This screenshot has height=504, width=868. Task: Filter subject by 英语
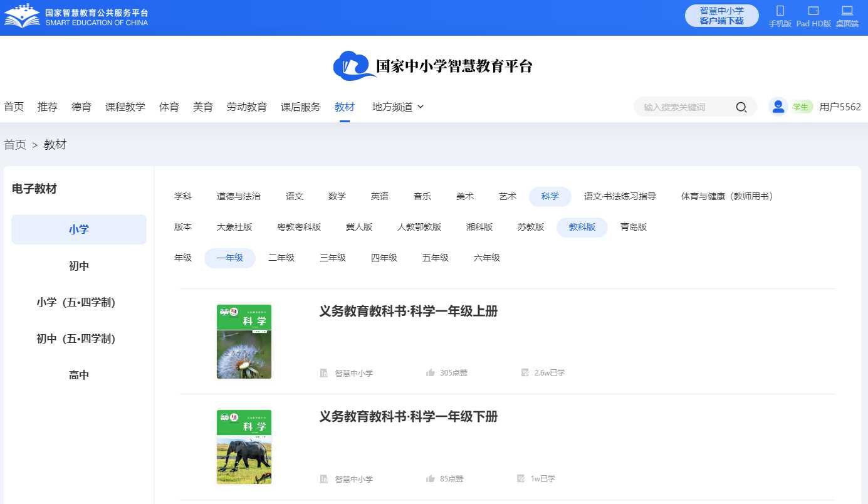click(x=380, y=196)
